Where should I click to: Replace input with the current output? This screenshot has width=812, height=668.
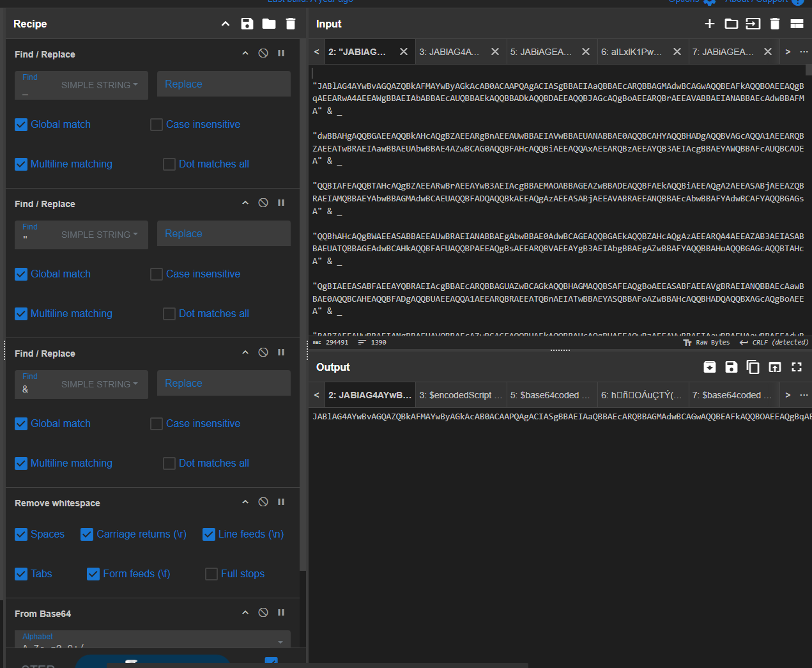coord(774,367)
